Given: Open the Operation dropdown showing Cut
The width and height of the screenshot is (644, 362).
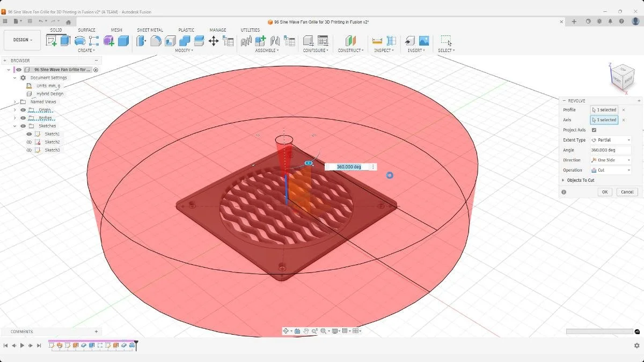Looking at the screenshot, I should point(610,170).
